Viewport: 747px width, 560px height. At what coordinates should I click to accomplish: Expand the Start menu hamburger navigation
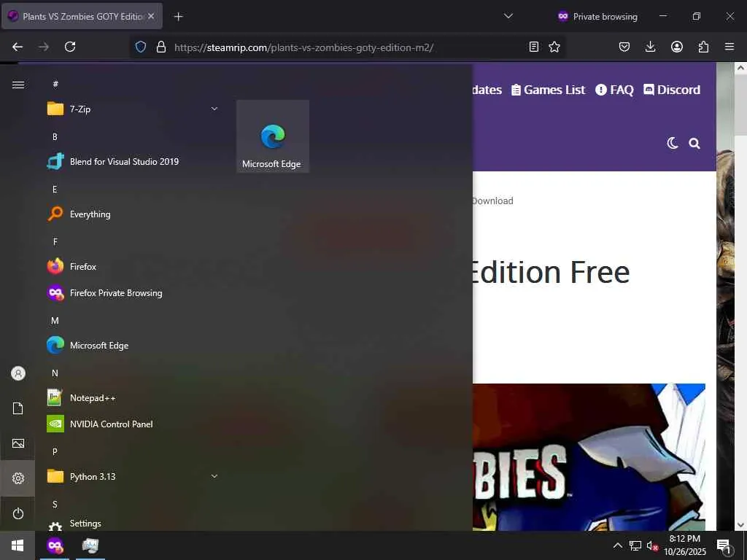(18, 85)
